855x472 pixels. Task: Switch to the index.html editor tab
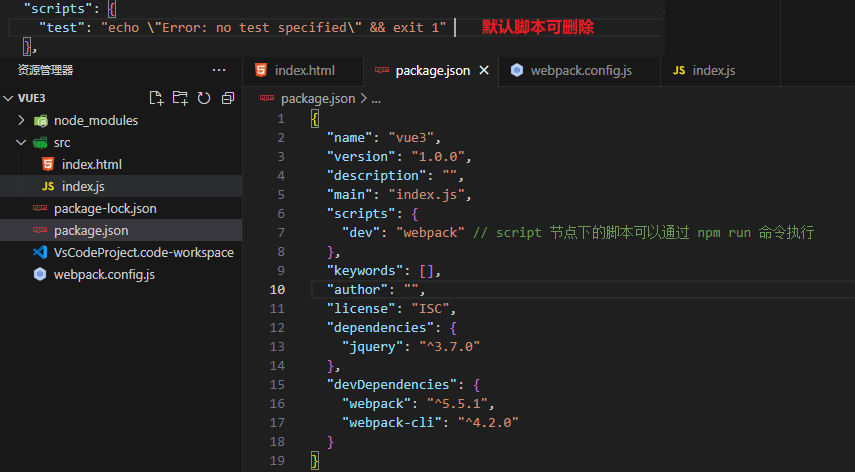click(303, 70)
